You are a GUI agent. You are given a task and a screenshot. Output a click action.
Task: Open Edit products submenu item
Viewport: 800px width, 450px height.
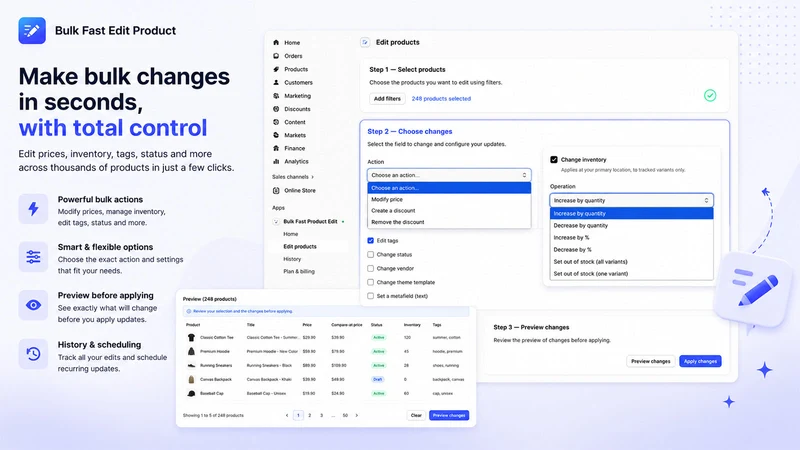[300, 246]
